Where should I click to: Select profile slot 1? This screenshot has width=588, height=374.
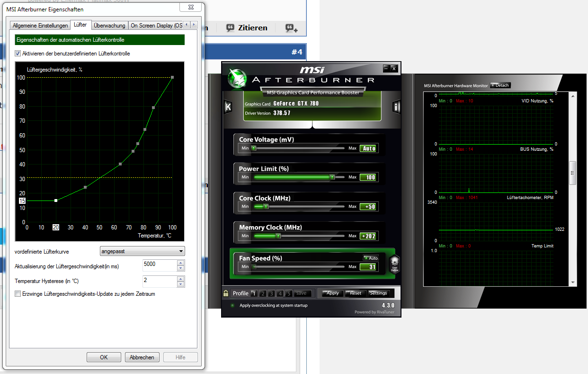point(253,293)
